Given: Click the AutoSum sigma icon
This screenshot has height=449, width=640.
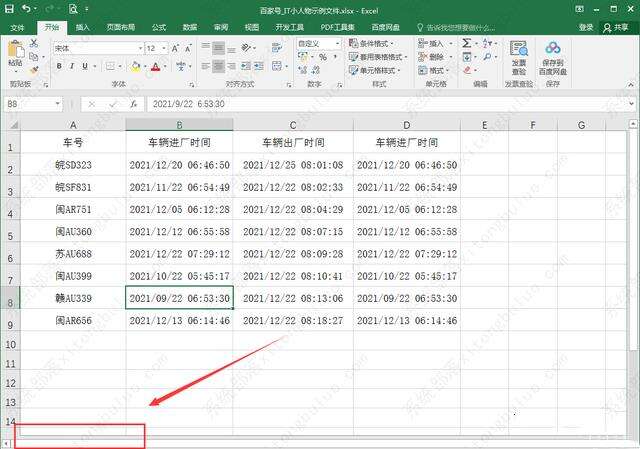Looking at the screenshot, I should coord(467,43).
